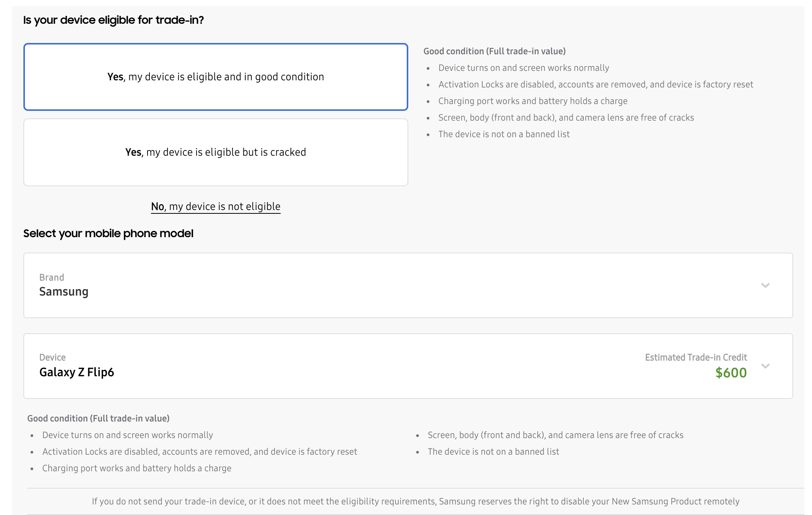
Task: Click the "Device" field label
Action: click(x=52, y=357)
